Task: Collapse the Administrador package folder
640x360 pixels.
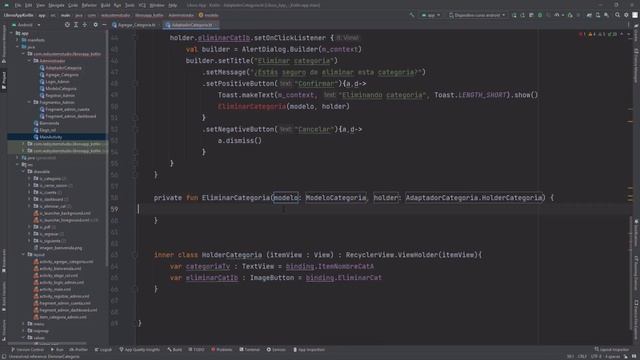Action: [x=29, y=61]
